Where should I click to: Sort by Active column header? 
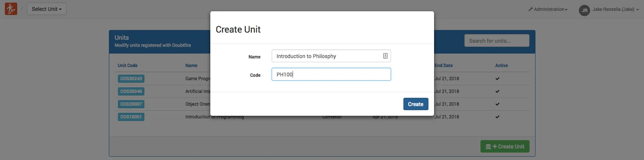[x=501, y=66]
